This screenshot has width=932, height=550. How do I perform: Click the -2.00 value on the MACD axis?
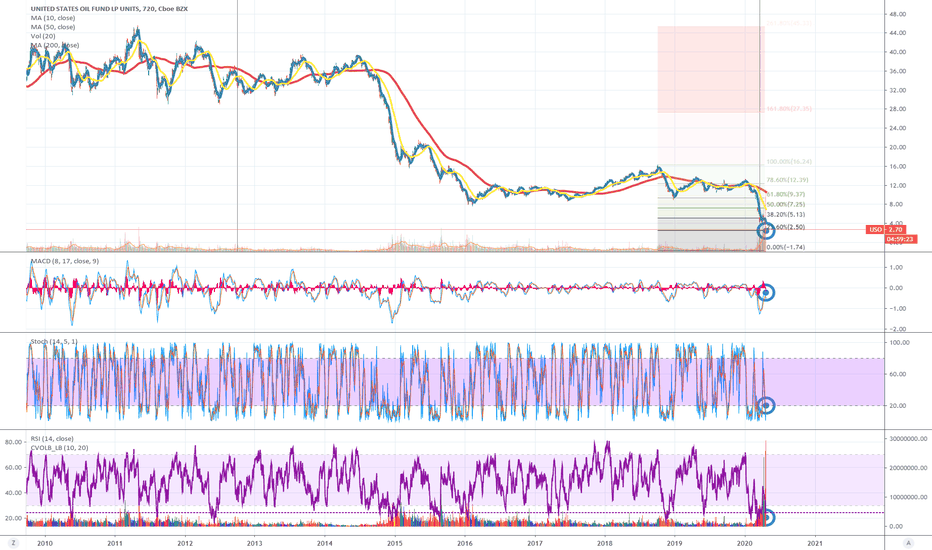898,329
